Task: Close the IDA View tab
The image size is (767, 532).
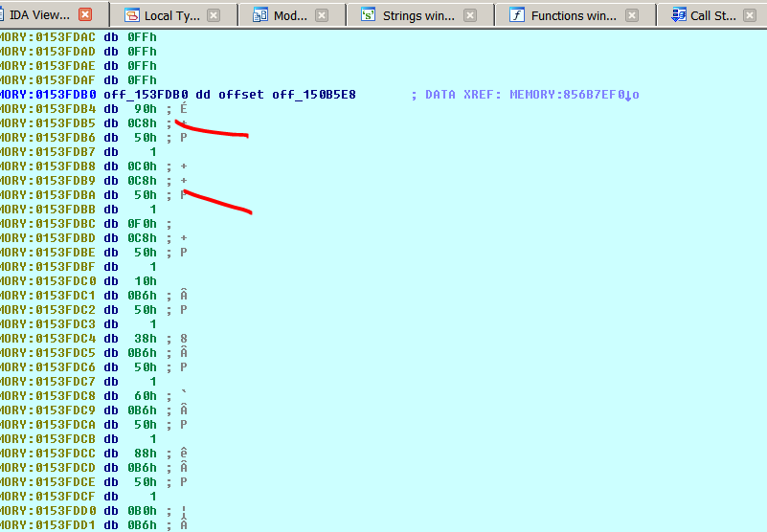Action: [x=85, y=15]
